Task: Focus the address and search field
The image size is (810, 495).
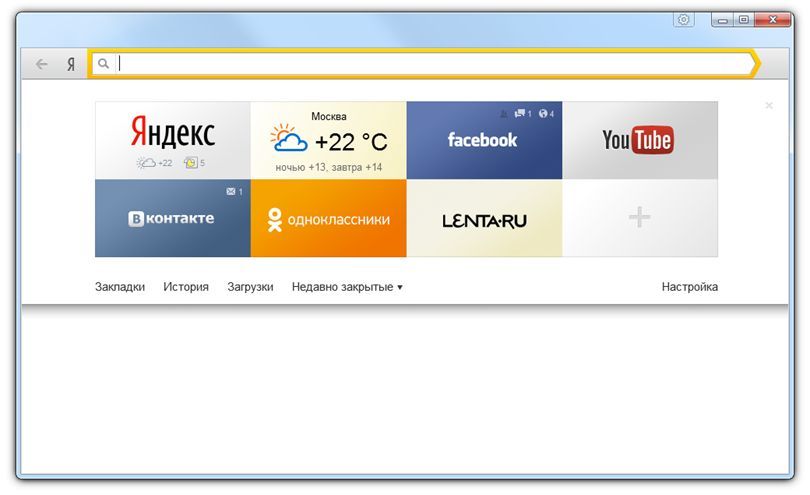Action: (424, 64)
